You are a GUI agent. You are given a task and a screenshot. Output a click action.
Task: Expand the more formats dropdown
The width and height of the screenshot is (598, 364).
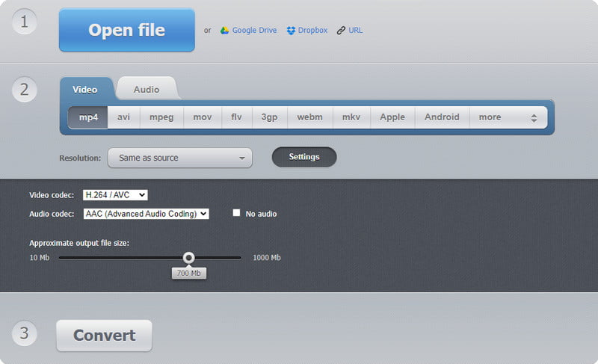(x=508, y=117)
